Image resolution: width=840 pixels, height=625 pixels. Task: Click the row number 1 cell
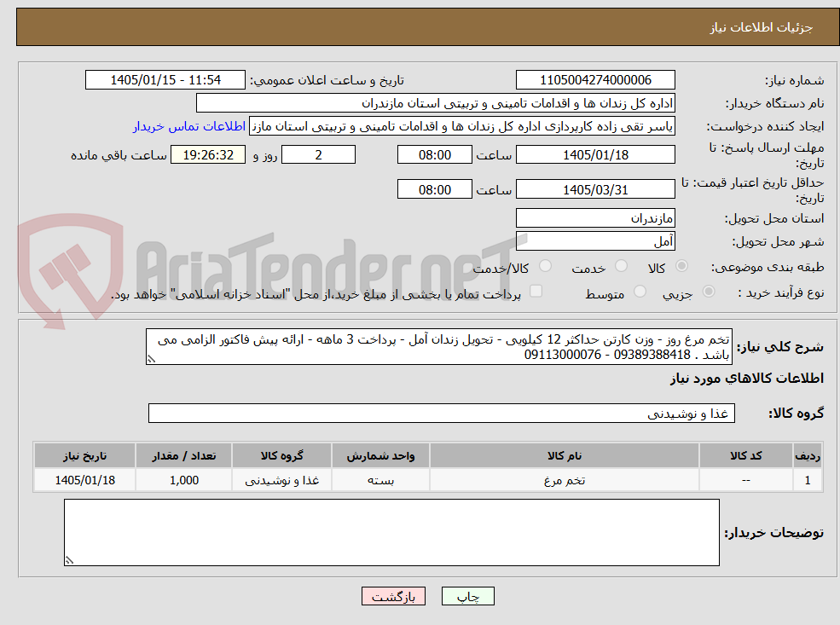tap(808, 480)
